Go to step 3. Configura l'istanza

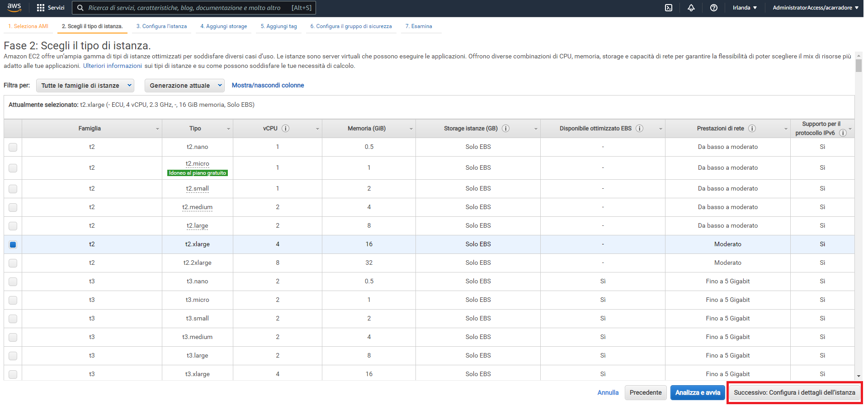161,26
